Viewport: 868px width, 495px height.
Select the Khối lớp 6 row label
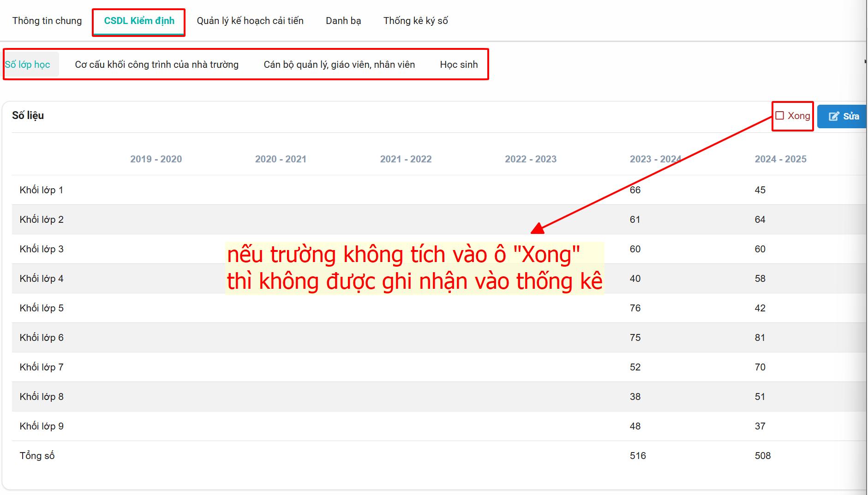click(42, 338)
